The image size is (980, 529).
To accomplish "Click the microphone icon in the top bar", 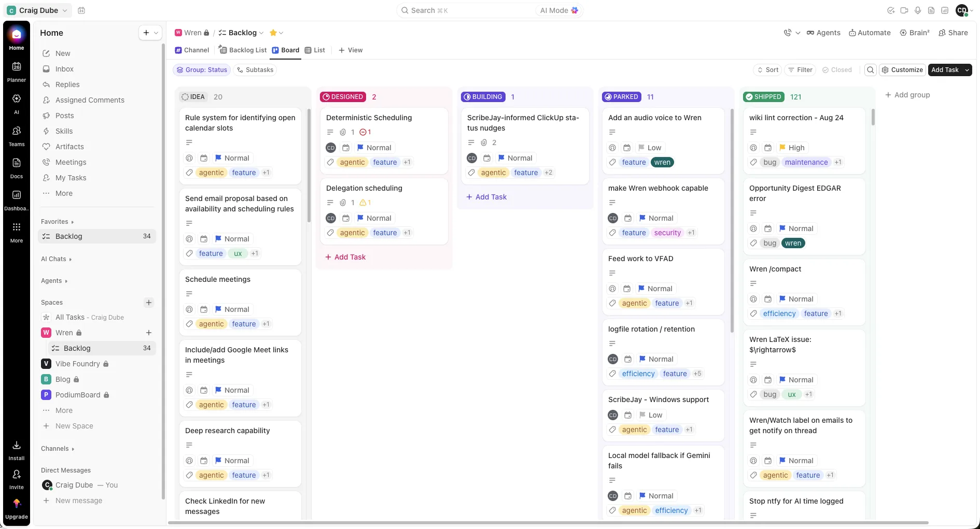I will click(918, 10).
